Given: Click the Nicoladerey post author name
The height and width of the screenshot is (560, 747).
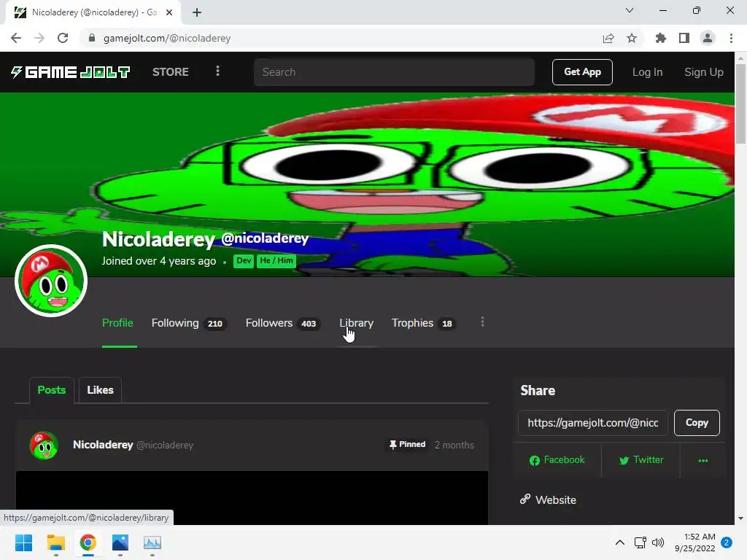Looking at the screenshot, I should pyautogui.click(x=103, y=445).
